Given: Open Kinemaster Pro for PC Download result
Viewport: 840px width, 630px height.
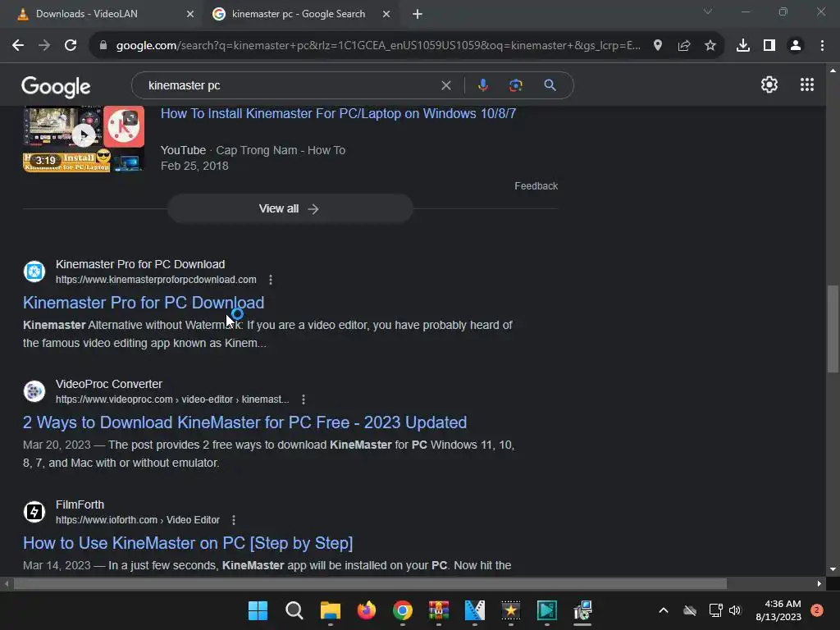Looking at the screenshot, I should click(x=144, y=303).
